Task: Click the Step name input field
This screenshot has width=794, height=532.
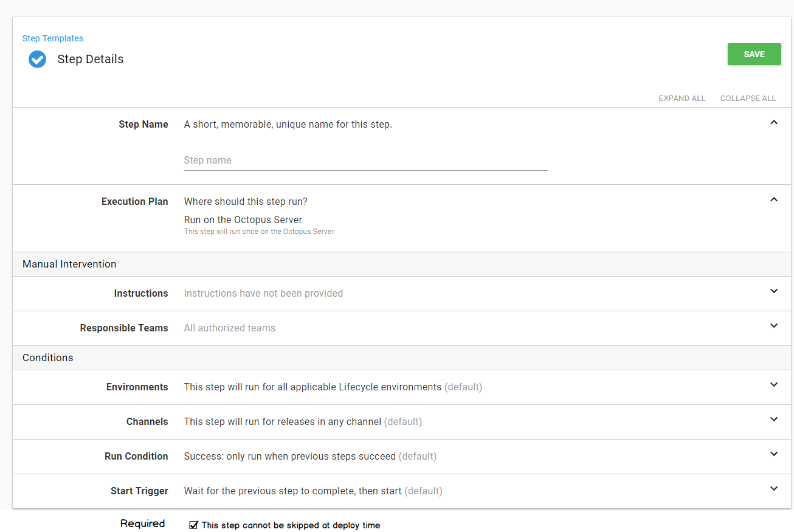Action: [x=365, y=160]
